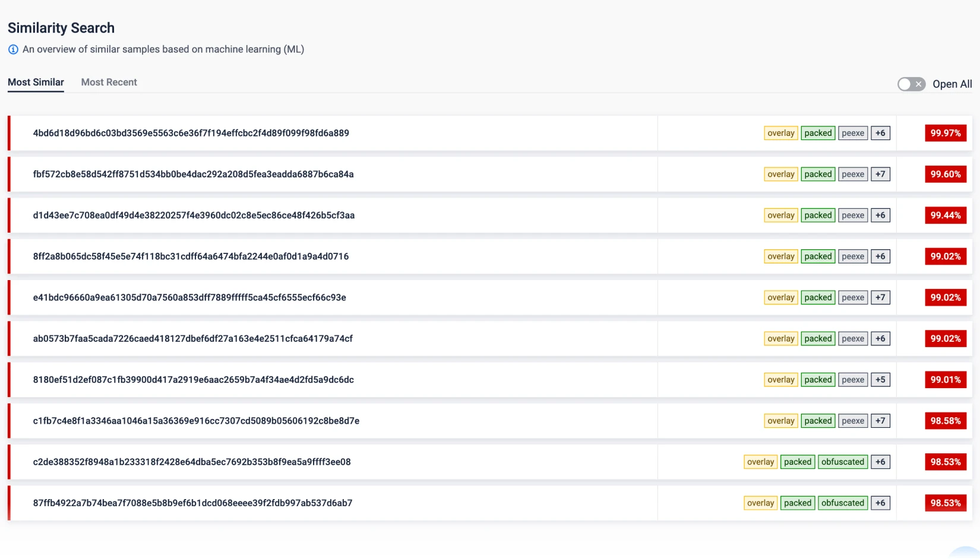Click the info icon beside the ML overview text

(x=13, y=50)
